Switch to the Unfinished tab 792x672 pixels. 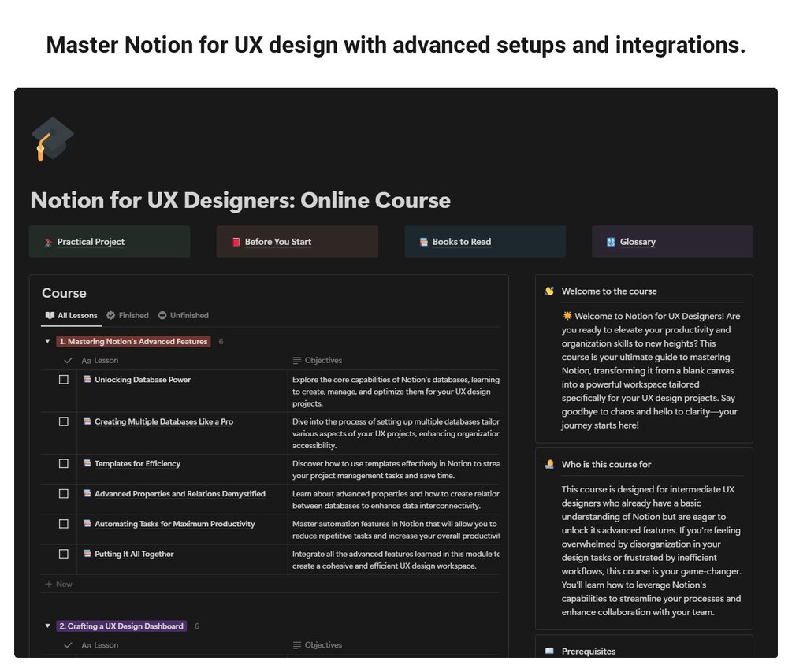(x=184, y=316)
